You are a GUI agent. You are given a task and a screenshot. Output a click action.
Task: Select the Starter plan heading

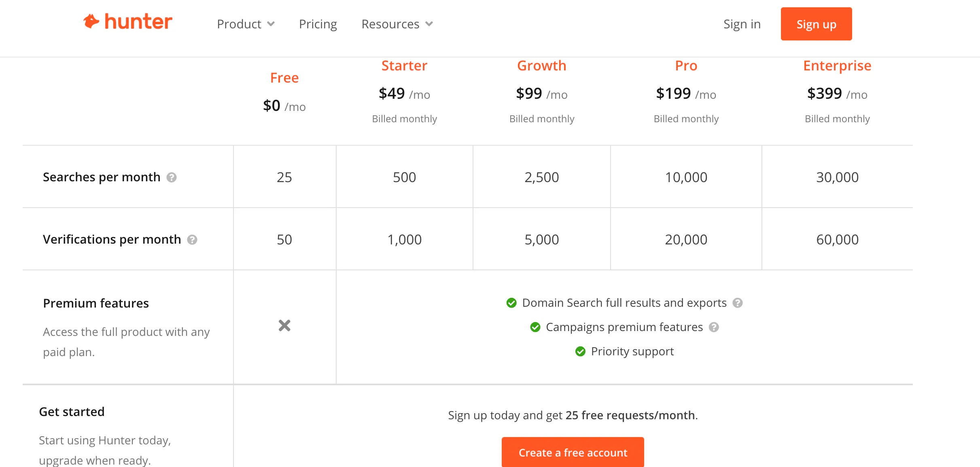click(x=404, y=66)
